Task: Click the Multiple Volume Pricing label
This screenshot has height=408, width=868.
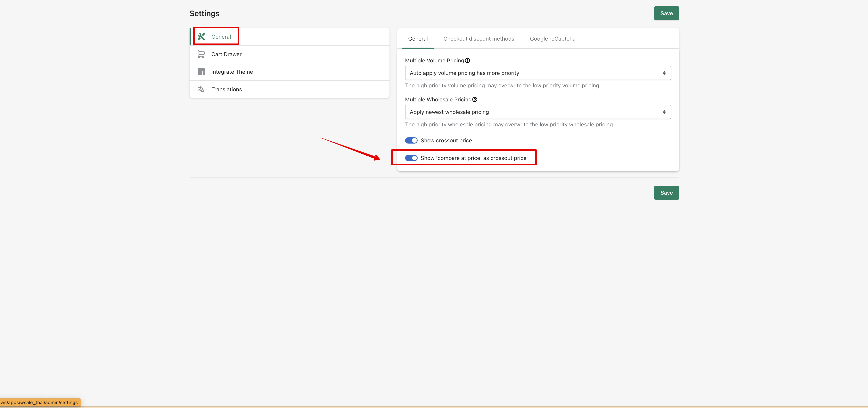Action: [x=434, y=61]
